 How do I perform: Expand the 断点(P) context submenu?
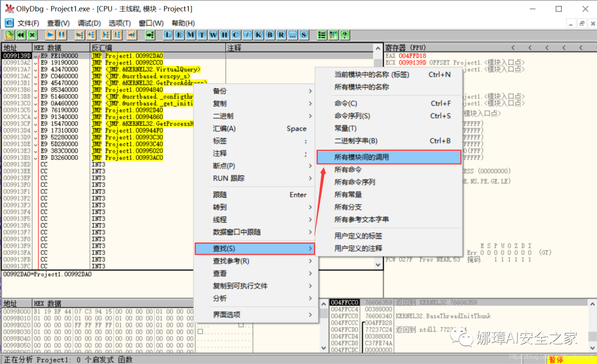[x=256, y=166]
